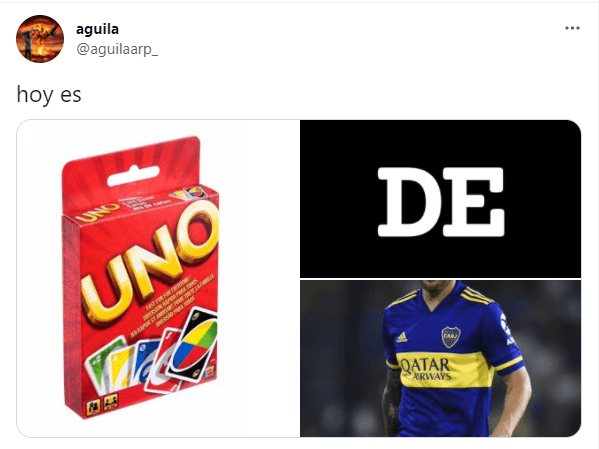The height and width of the screenshot is (449, 599).
Task: Click the yellow shoulder stripes on jersey
Action: pos(477,296)
